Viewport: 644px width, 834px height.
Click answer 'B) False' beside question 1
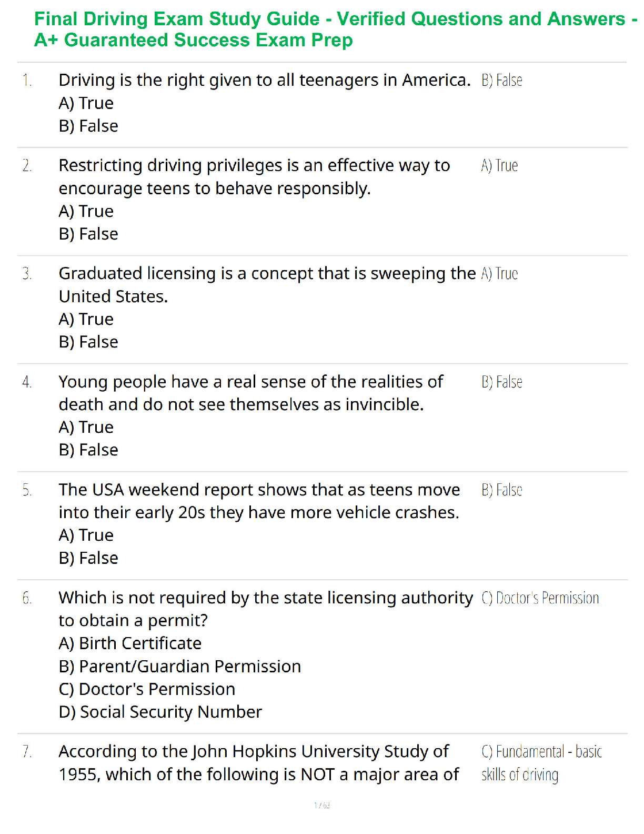(502, 80)
